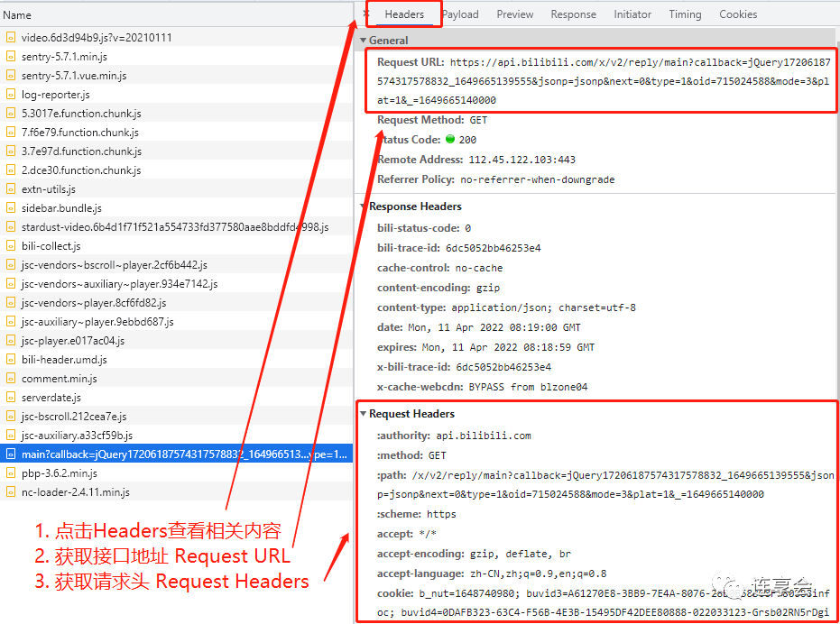Click the icon of jsc-vendors~player.8cf6fd82.js
The image size is (840, 624).
point(10,303)
